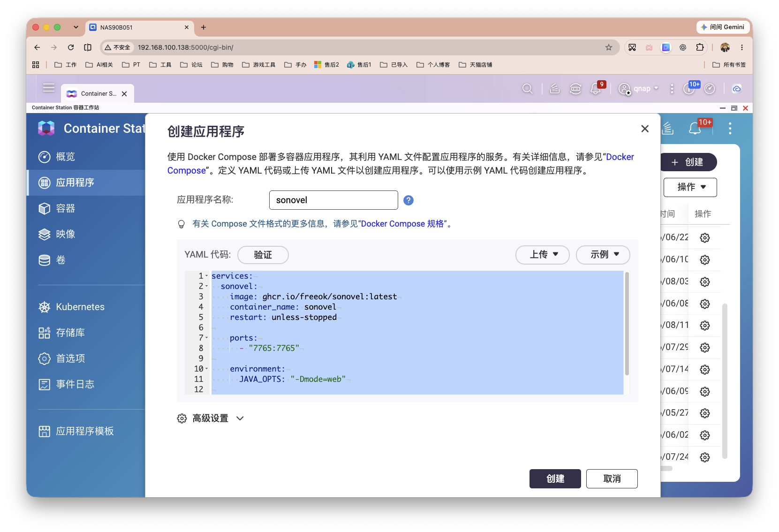
Task: Collapse the services block at line 1
Action: (207, 276)
